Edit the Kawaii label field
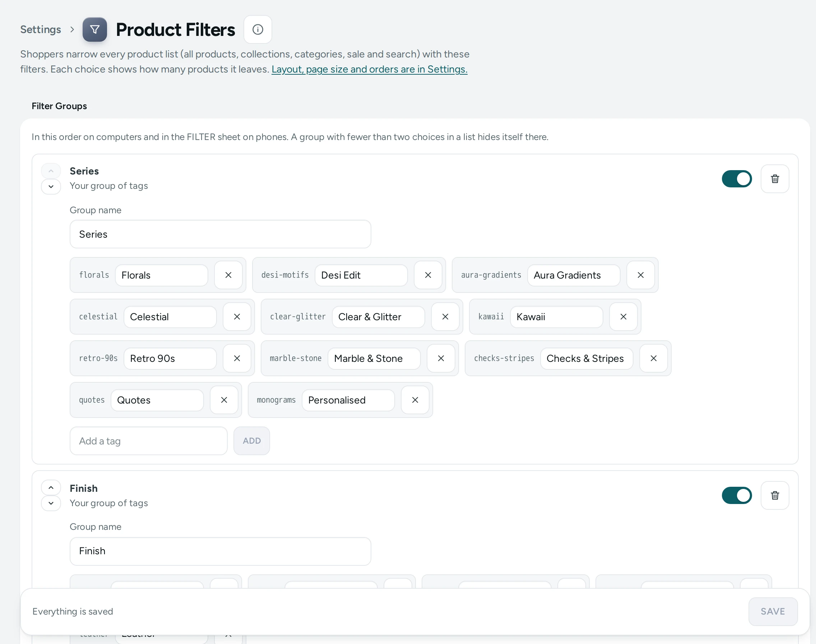 (x=556, y=317)
